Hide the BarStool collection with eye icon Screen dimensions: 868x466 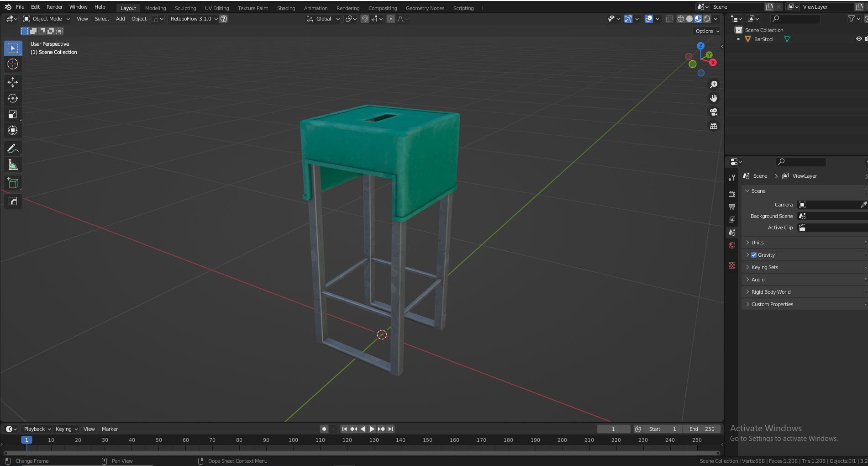(858, 39)
